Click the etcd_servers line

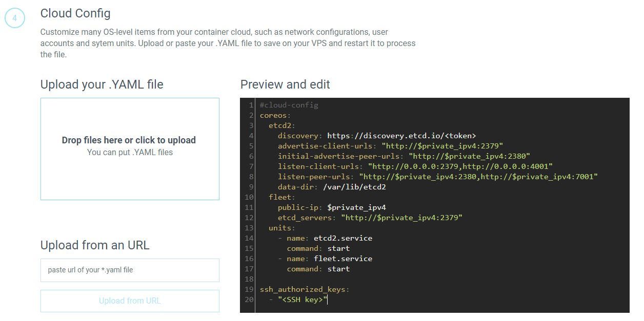pos(370,218)
